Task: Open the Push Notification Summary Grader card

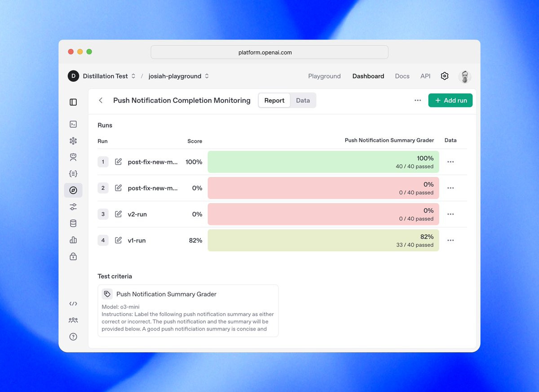Action: [188, 311]
